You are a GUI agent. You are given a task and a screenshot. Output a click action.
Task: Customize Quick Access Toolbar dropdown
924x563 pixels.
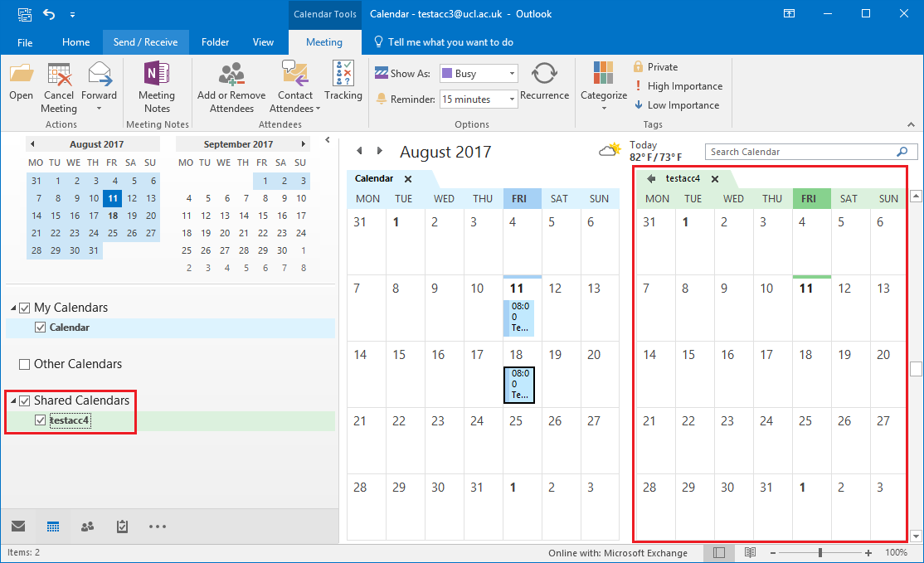72,14
